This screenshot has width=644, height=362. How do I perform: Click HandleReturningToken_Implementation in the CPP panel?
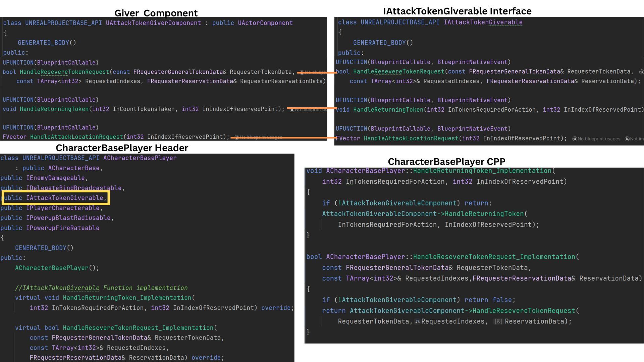pos(482,171)
